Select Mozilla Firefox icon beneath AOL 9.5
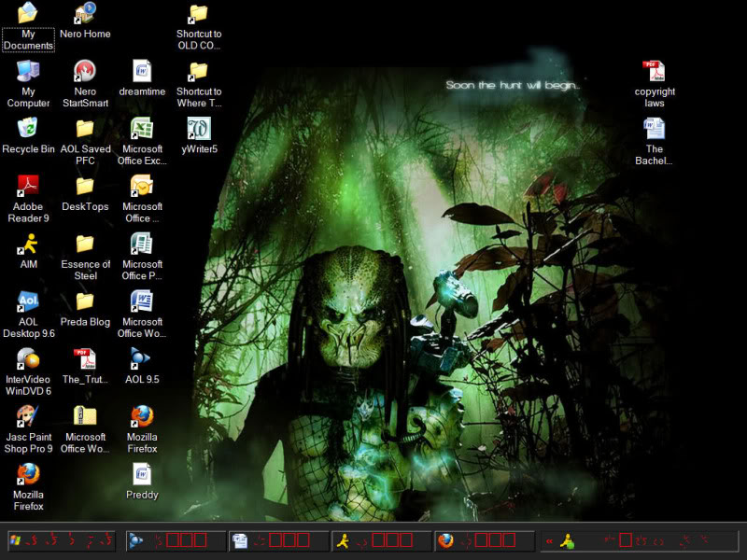This screenshot has width=747, height=560. pyautogui.click(x=142, y=430)
